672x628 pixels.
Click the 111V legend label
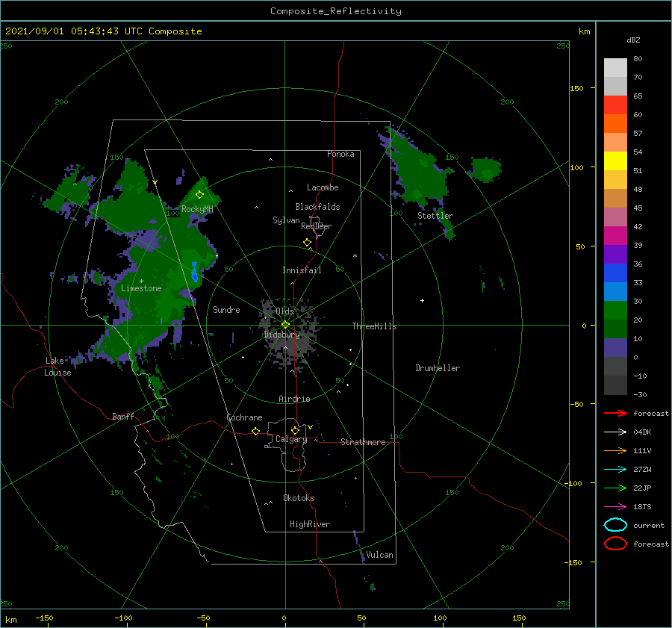click(x=642, y=450)
